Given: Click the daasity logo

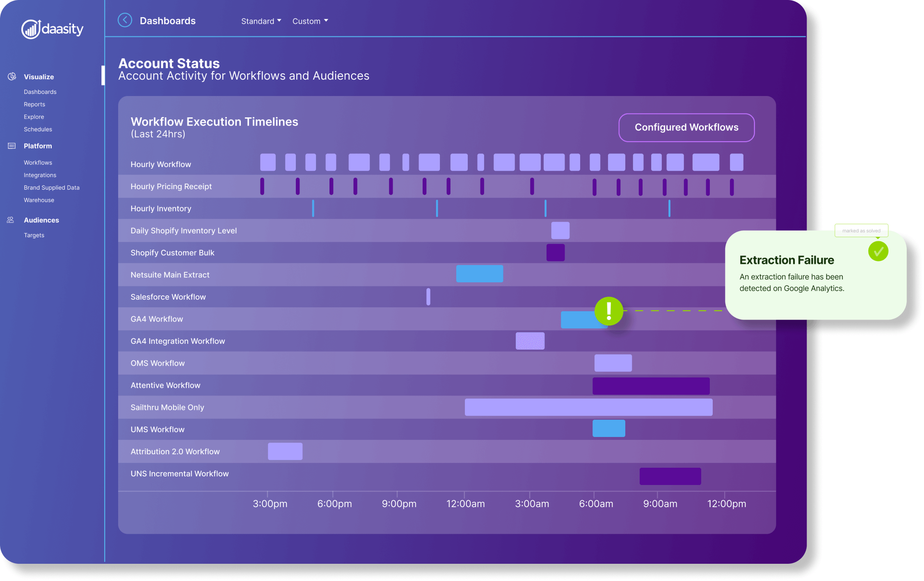Looking at the screenshot, I should [x=52, y=29].
